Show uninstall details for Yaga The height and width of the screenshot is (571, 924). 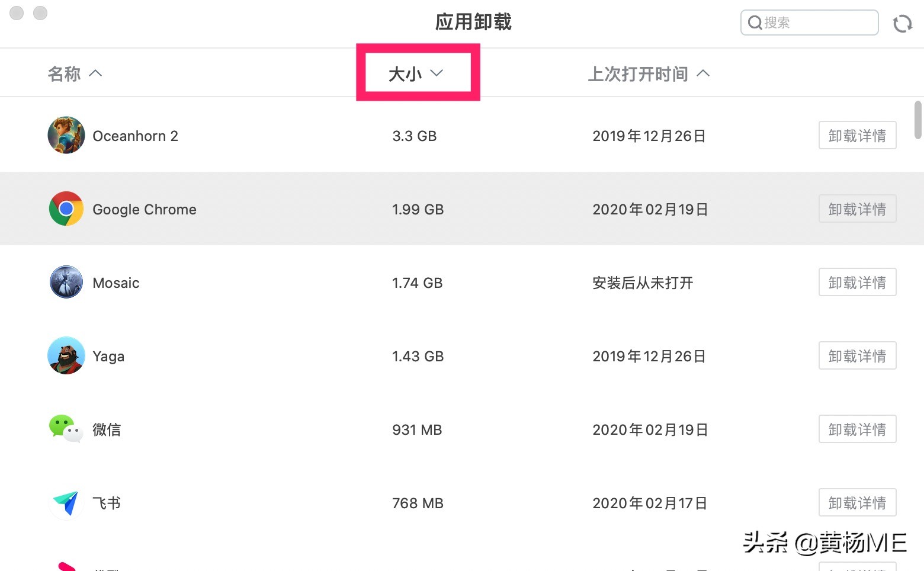point(857,356)
